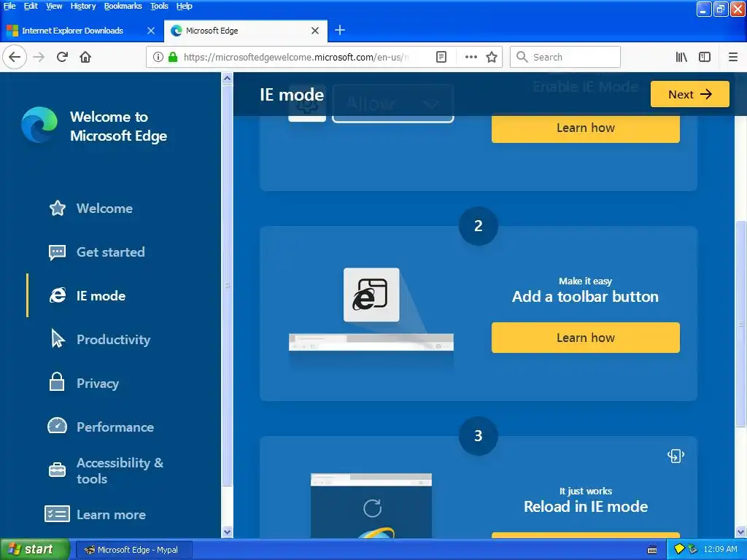Click sidebar scrollbar down arrow
Image resolution: width=747 pixels, height=560 pixels.
click(228, 532)
